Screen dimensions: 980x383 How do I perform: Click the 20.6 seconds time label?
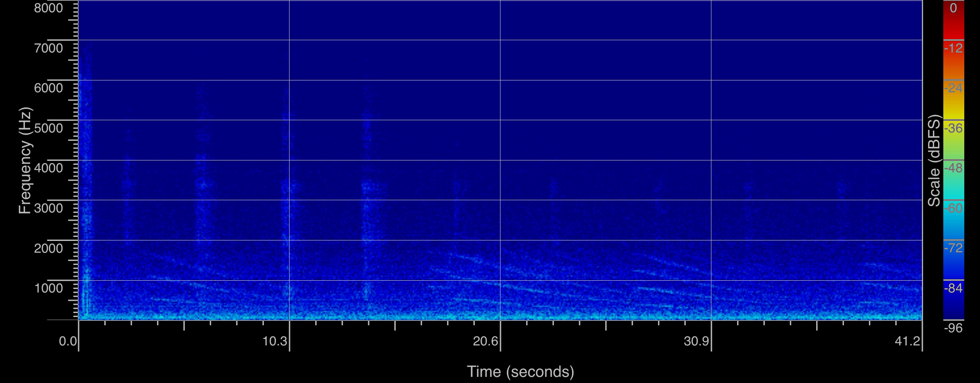coord(485,341)
